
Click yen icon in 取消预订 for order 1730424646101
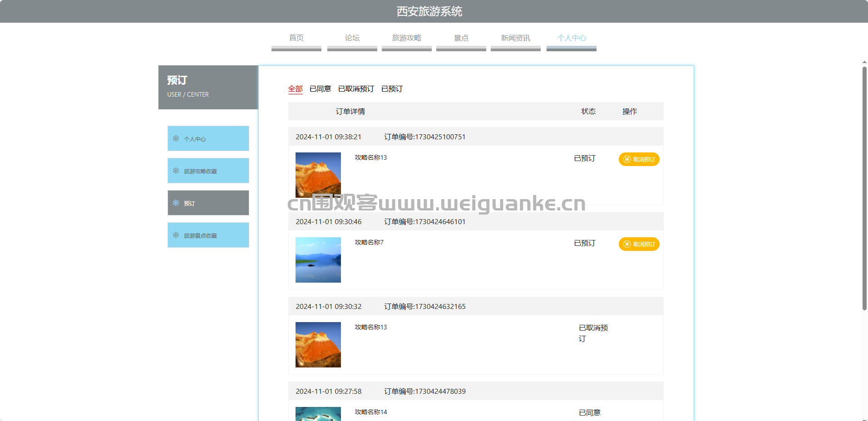627,244
